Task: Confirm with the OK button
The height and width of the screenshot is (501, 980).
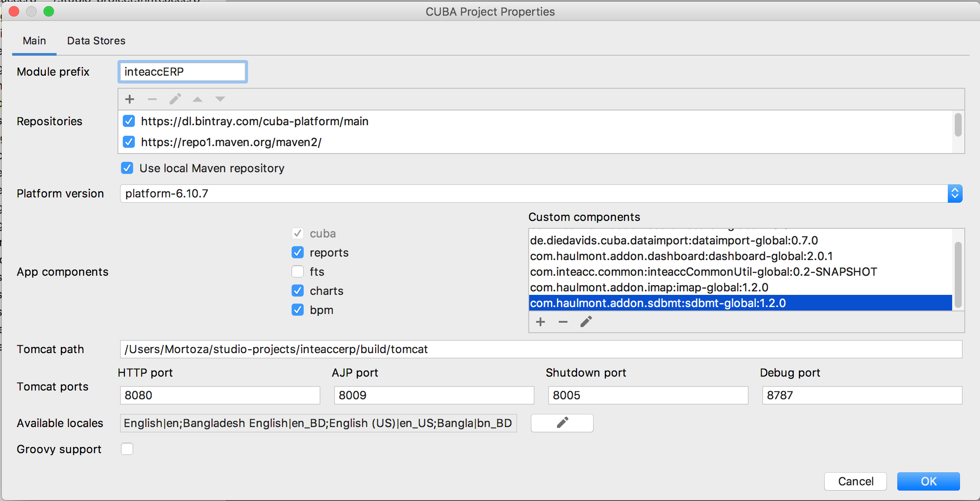Action: [929, 481]
